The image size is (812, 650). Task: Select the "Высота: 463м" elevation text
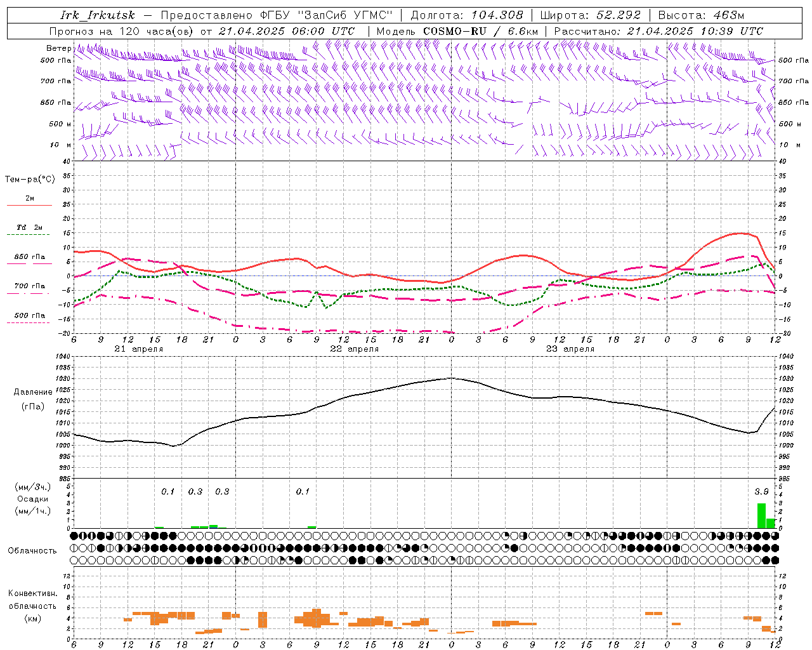pyautogui.click(x=701, y=15)
